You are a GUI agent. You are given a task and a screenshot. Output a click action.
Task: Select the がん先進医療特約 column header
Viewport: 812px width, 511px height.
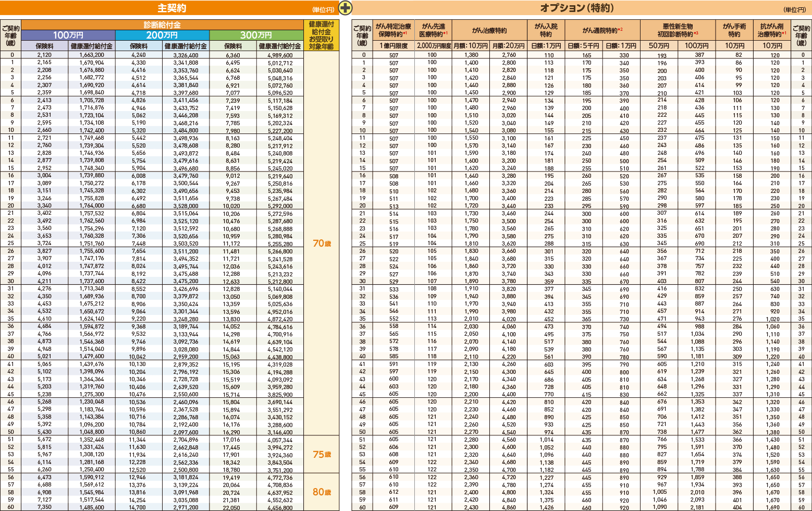433,30
